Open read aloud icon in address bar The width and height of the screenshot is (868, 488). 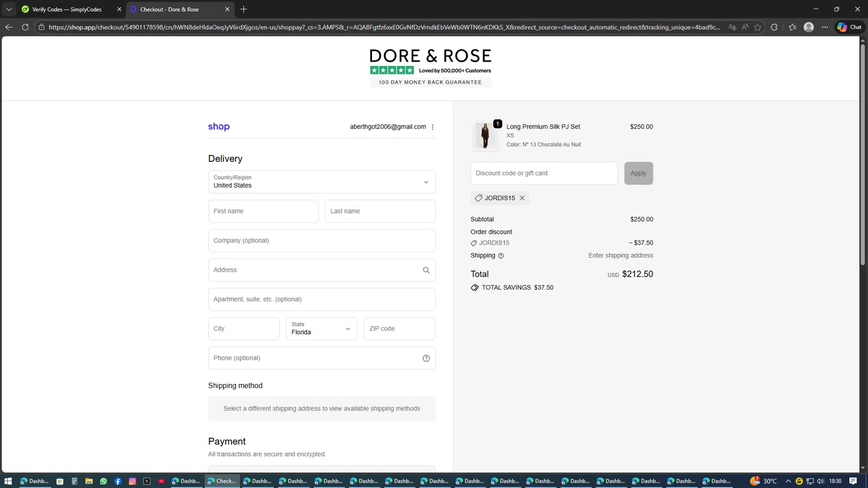click(745, 27)
